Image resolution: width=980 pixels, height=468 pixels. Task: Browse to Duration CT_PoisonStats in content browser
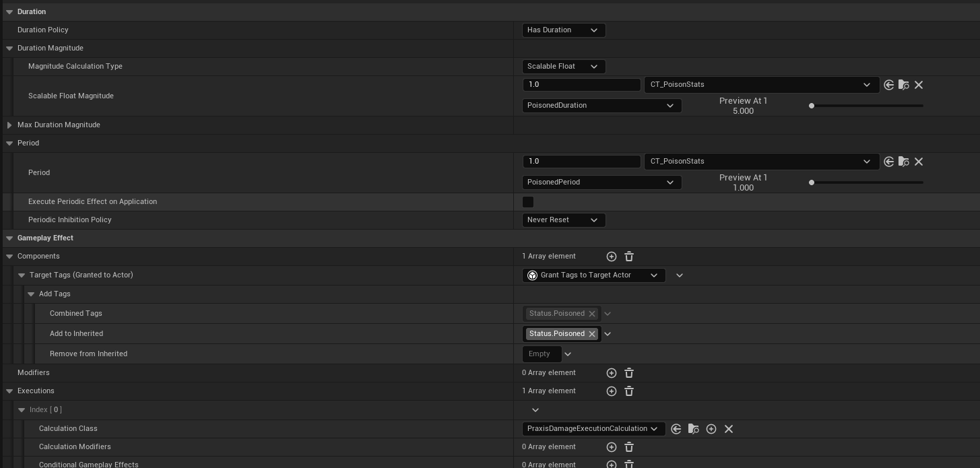coord(904,85)
